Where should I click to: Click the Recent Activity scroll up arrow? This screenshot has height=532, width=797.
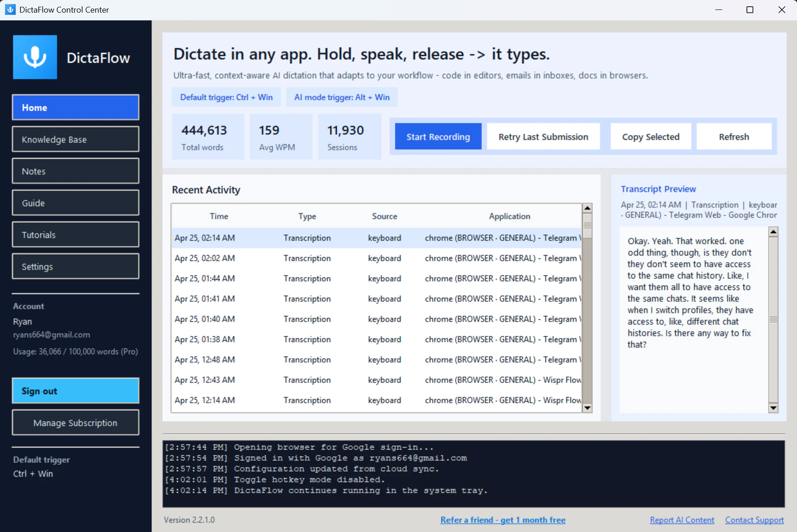click(587, 208)
